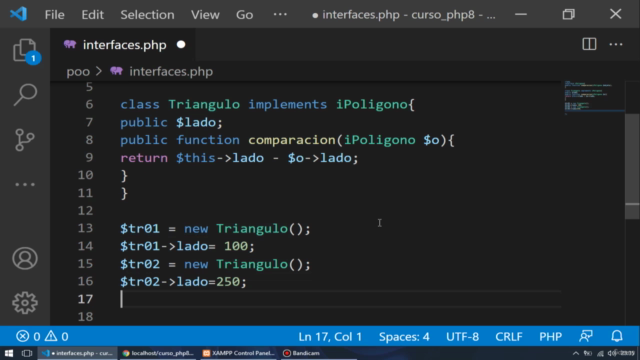
Task: Open the Manage gear settings icon
Action: [x=25, y=302]
